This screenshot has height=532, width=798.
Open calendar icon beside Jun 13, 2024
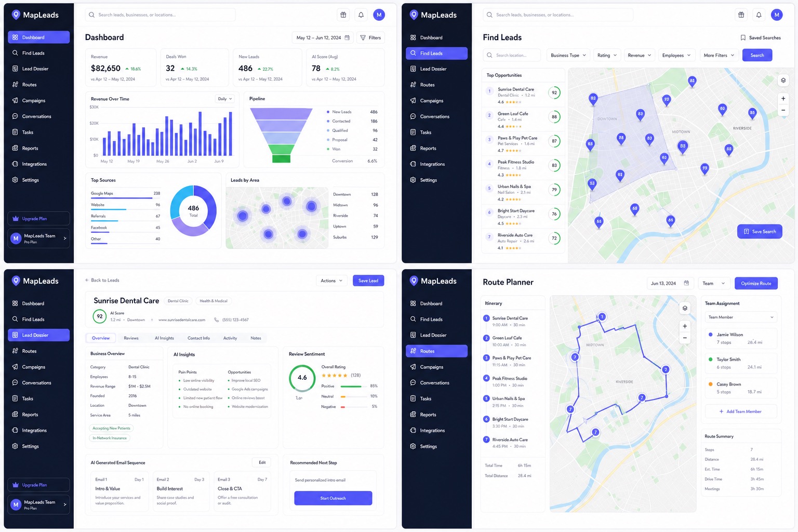pyautogui.click(x=686, y=283)
